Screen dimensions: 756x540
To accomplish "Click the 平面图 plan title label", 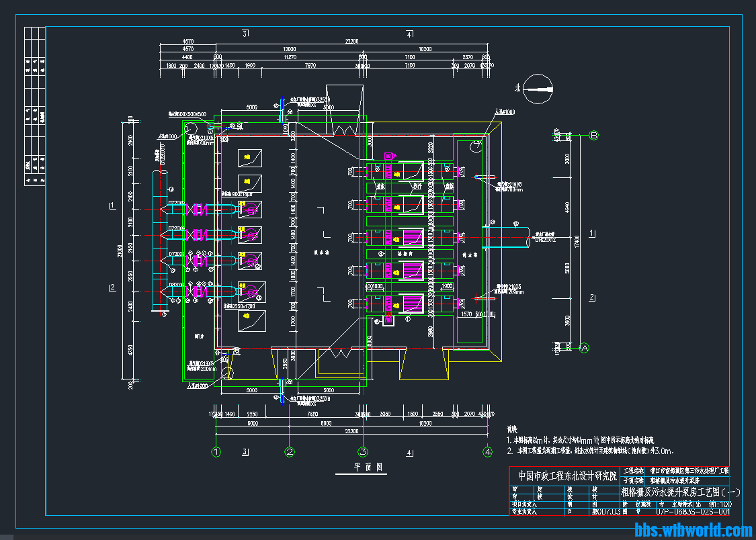I will click(368, 465).
